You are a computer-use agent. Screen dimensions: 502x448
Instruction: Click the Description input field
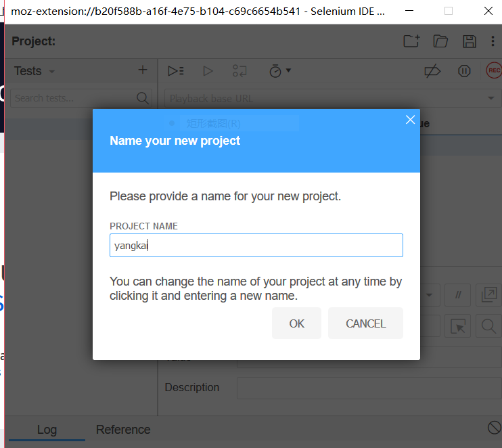pos(369,388)
